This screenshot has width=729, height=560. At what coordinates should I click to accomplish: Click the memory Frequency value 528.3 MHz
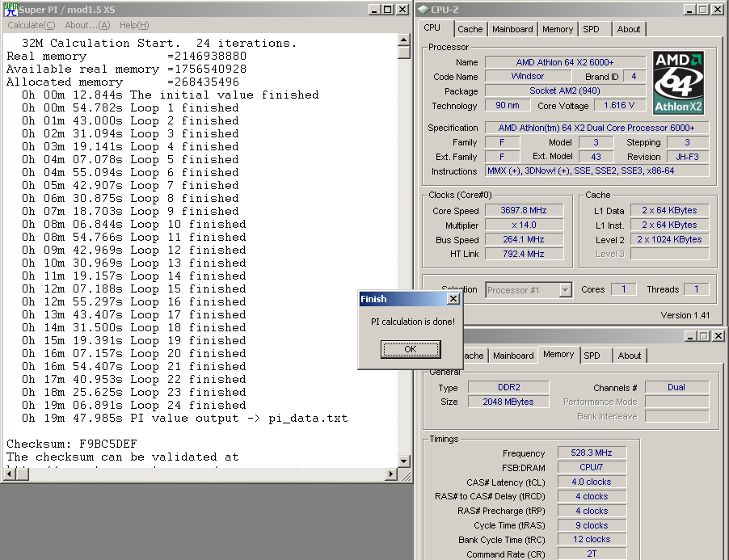(592, 453)
